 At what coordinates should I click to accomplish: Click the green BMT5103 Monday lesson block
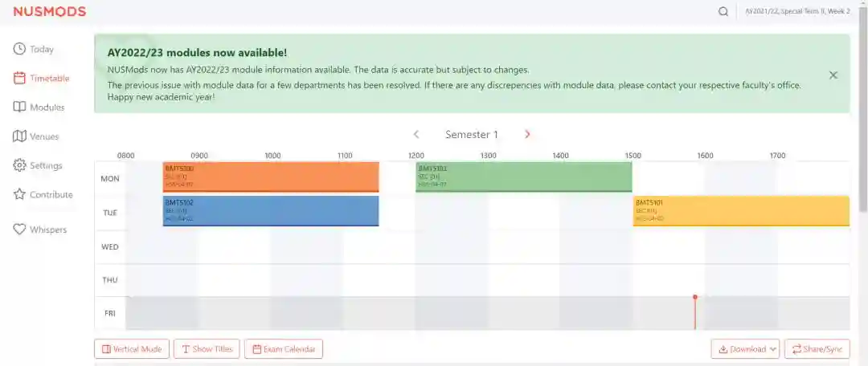pos(523,177)
